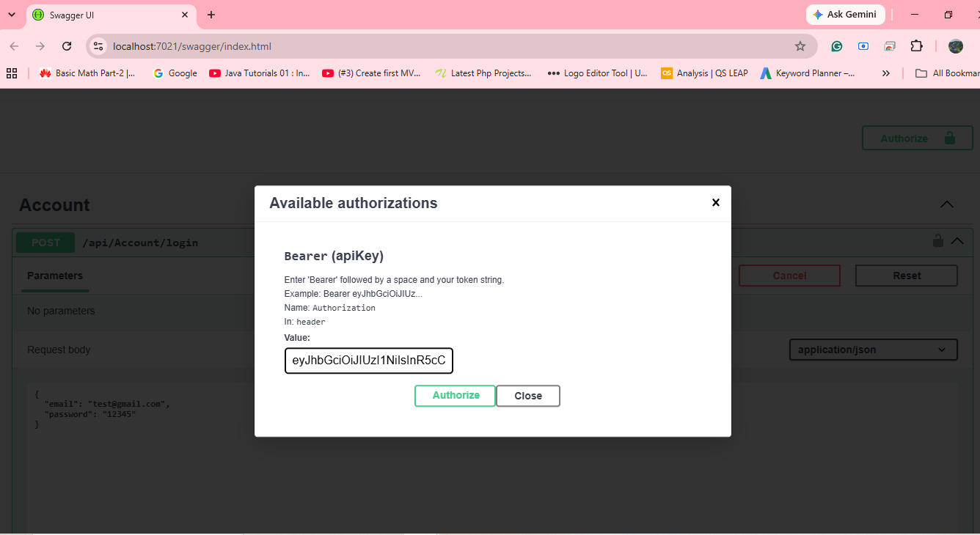Open a new browser tab
Viewport: 980px width, 535px height.
211,15
